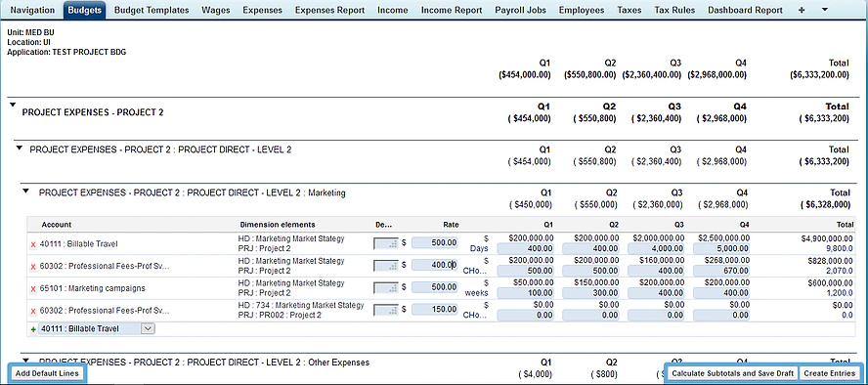Edit the Marketing campaigns rate field

435,287
